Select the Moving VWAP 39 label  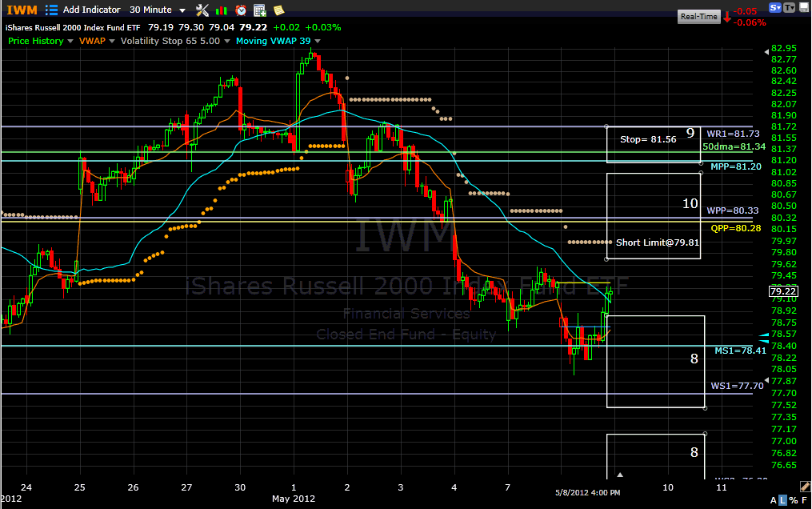click(x=274, y=41)
